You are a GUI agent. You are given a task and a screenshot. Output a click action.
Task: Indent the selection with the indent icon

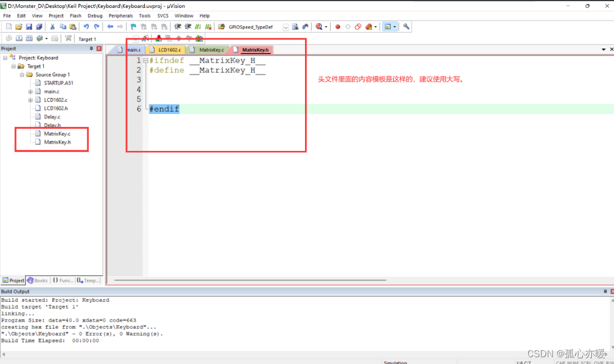coord(177,27)
